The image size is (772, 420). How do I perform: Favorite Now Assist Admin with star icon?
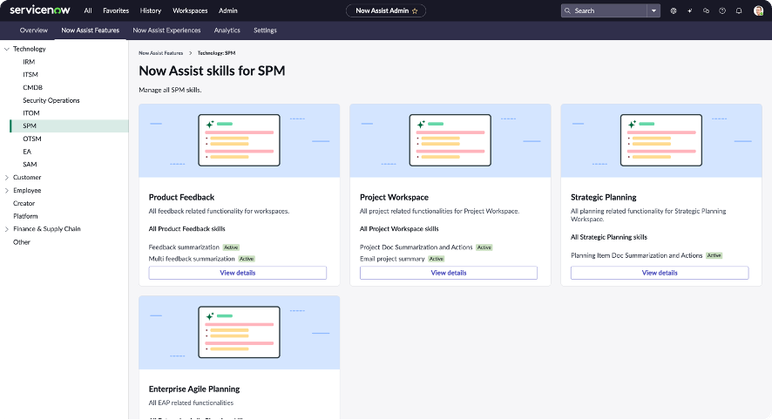[415, 11]
